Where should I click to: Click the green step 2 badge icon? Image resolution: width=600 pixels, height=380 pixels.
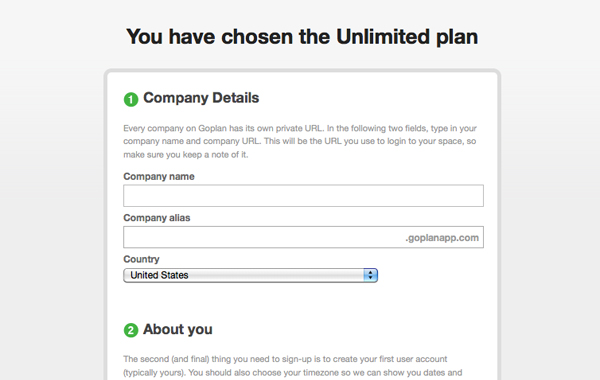tap(131, 330)
